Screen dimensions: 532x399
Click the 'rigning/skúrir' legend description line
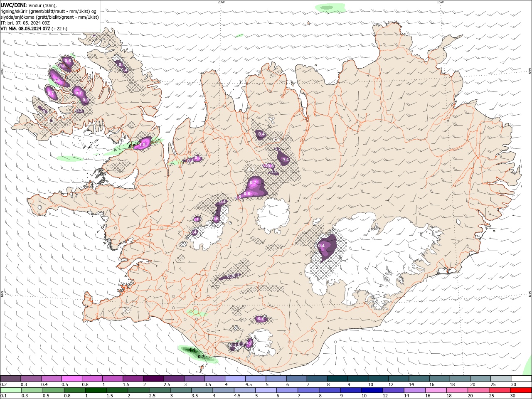point(49,11)
